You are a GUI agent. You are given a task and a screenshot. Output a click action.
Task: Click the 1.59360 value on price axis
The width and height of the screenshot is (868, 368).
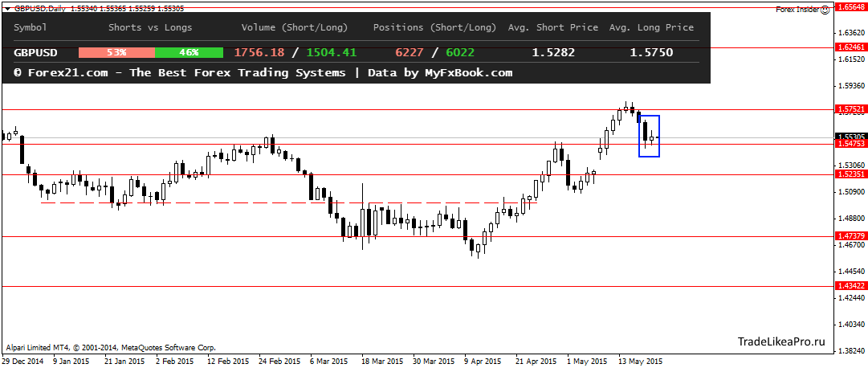pyautogui.click(x=851, y=86)
